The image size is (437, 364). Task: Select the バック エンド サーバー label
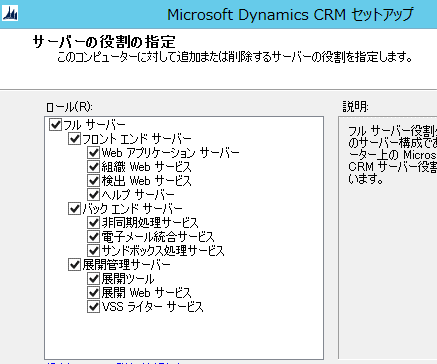(132, 209)
